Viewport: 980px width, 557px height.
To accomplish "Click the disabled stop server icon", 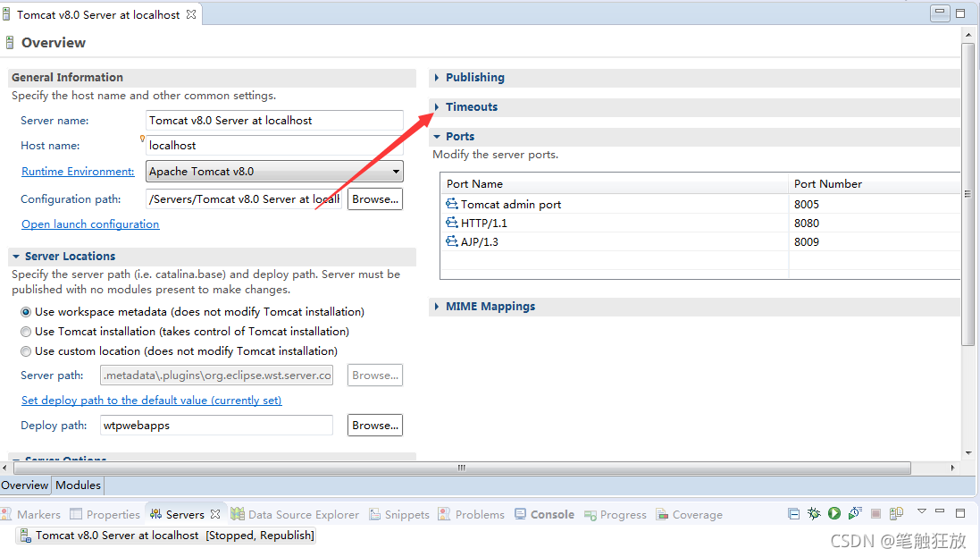I will coord(875,514).
